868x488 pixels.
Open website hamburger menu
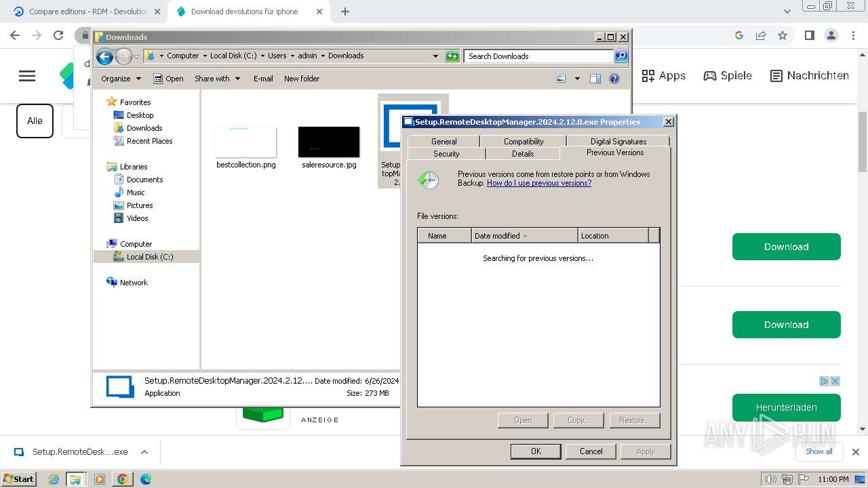(x=27, y=76)
